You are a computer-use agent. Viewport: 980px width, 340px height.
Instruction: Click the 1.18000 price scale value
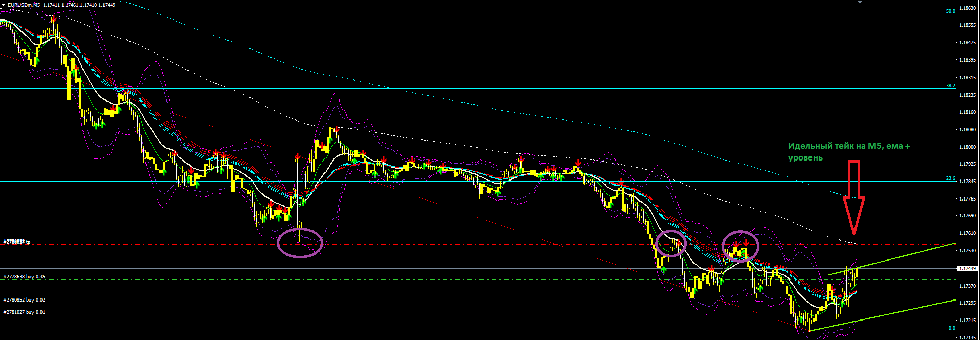[968, 147]
